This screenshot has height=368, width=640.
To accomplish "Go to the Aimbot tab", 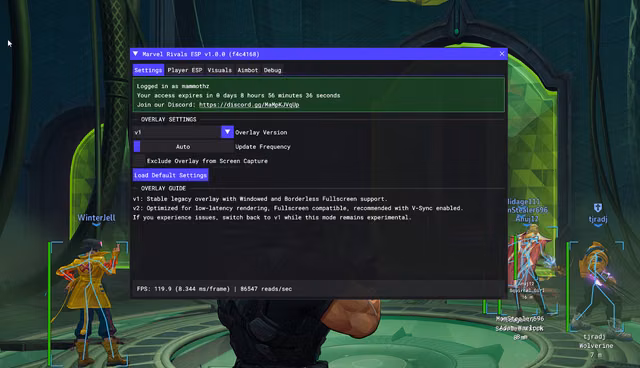I will (x=248, y=70).
